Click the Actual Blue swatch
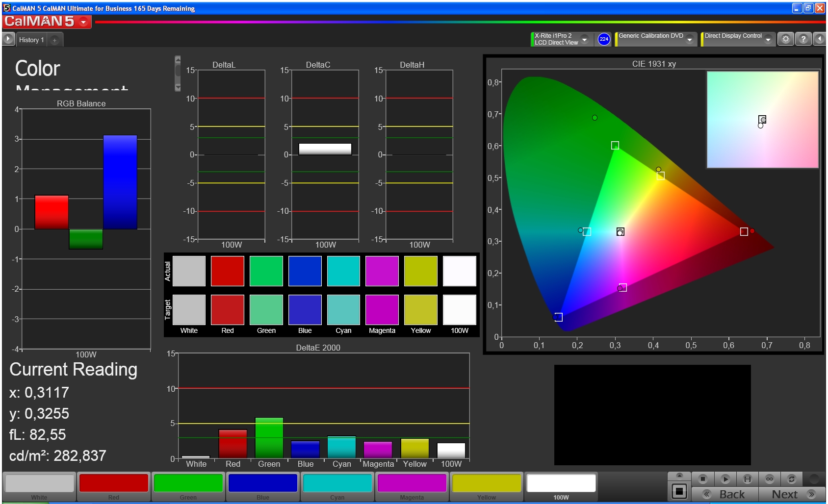 pyautogui.click(x=305, y=271)
